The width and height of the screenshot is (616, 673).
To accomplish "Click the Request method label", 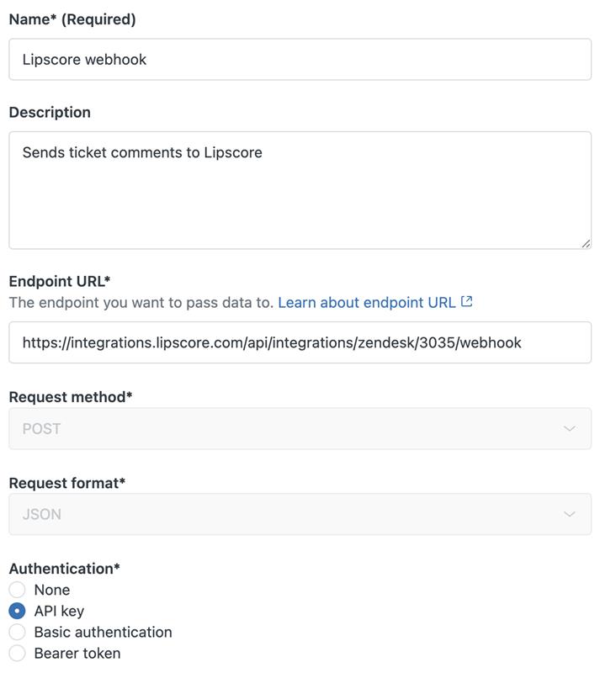I will [x=71, y=397].
